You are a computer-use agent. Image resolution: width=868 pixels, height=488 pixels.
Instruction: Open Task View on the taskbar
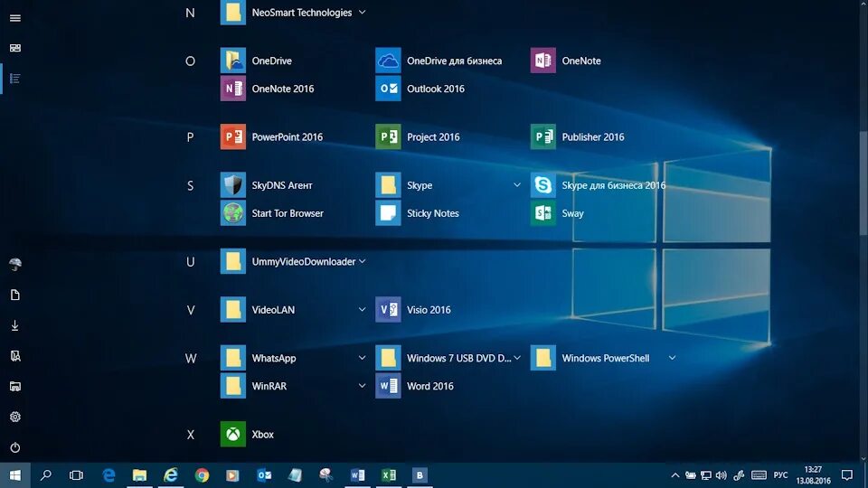coord(76,475)
